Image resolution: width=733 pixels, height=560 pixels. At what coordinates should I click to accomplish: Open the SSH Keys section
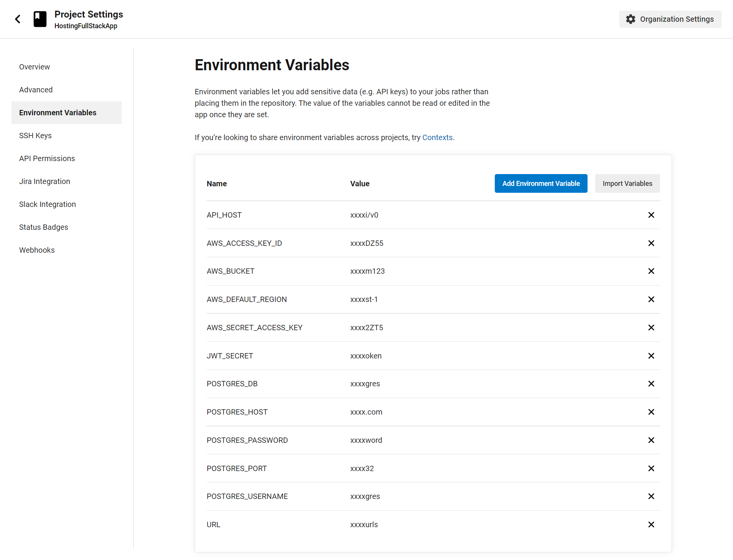pyautogui.click(x=35, y=136)
